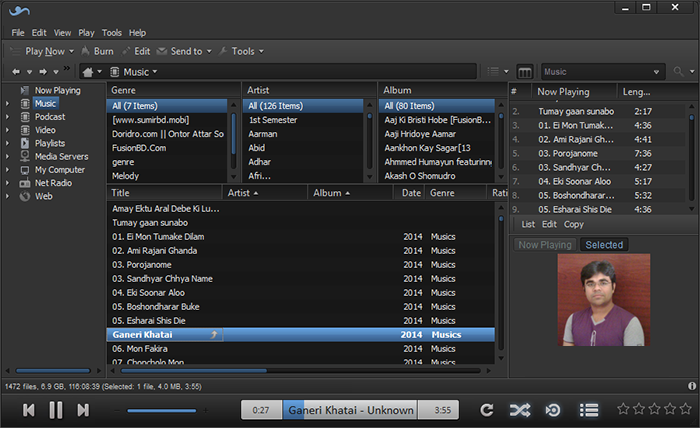Click Copy in the Now Playing panel
700x428 pixels.
(574, 224)
